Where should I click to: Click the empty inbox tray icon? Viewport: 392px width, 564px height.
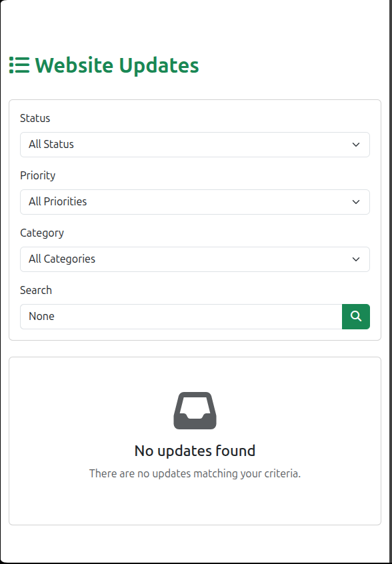pyautogui.click(x=195, y=409)
